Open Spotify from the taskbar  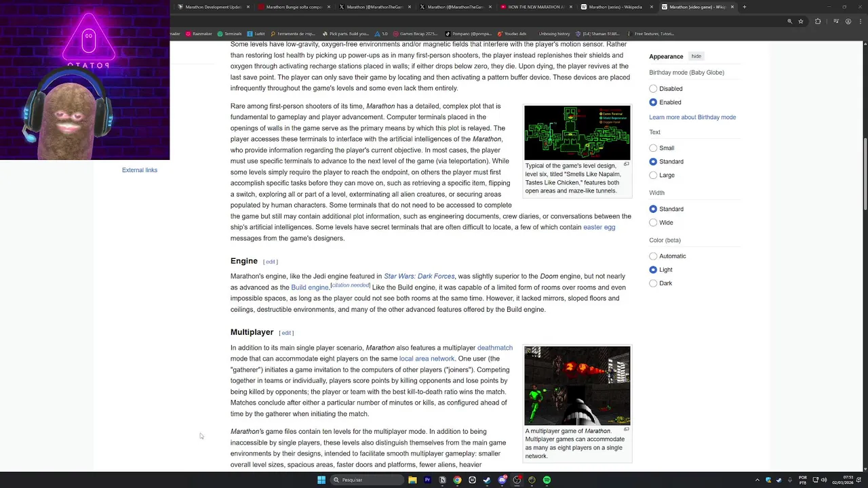point(547,480)
